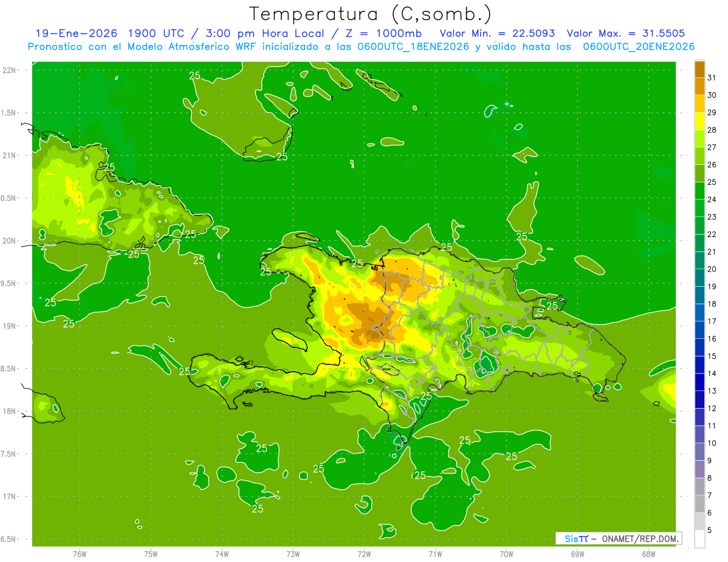
Task: Click the "0600UTC_20ENE2026" valid-until time
Action: tap(638, 47)
